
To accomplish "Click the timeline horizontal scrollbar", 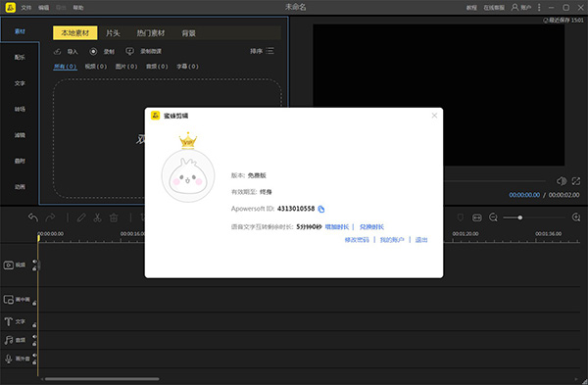I will coord(102,379).
